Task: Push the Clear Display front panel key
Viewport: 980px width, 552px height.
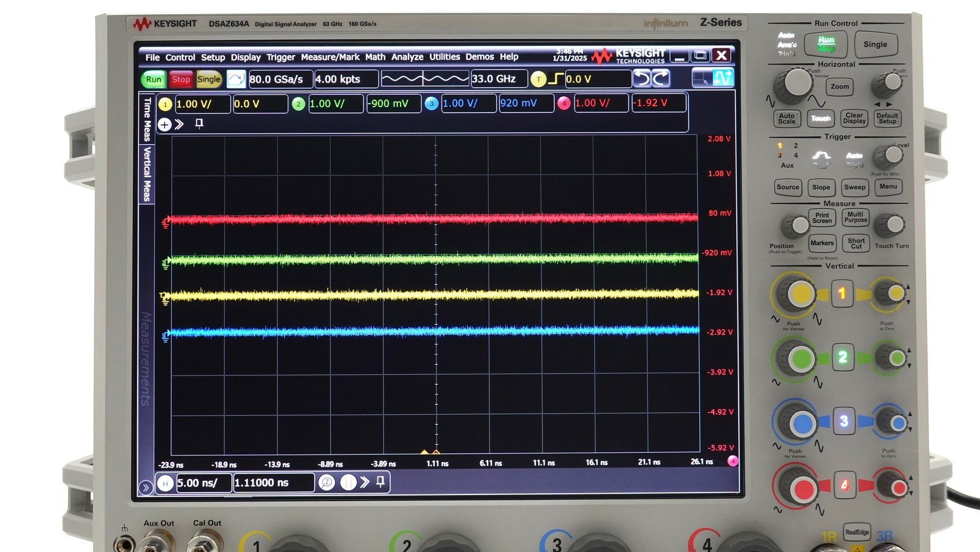Action: (854, 118)
